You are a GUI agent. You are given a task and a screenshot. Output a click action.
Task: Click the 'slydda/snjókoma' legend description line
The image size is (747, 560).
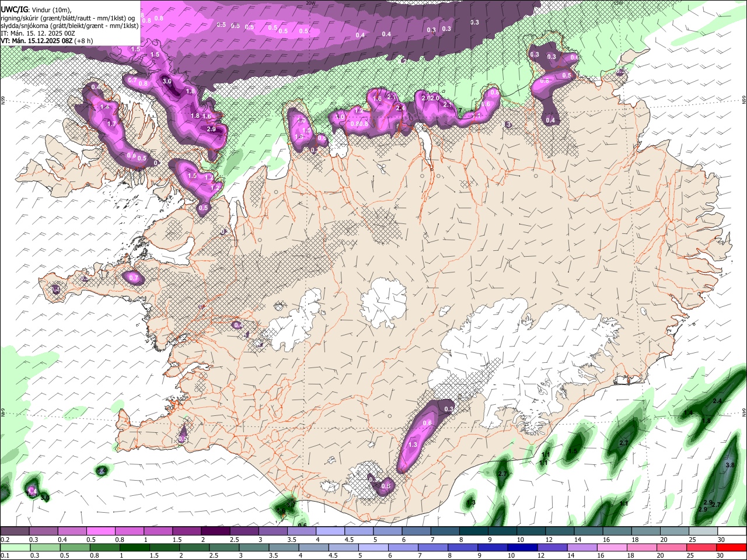(x=69, y=26)
